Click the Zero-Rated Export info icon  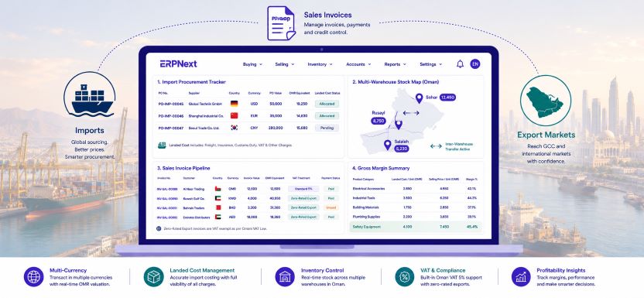click(159, 228)
